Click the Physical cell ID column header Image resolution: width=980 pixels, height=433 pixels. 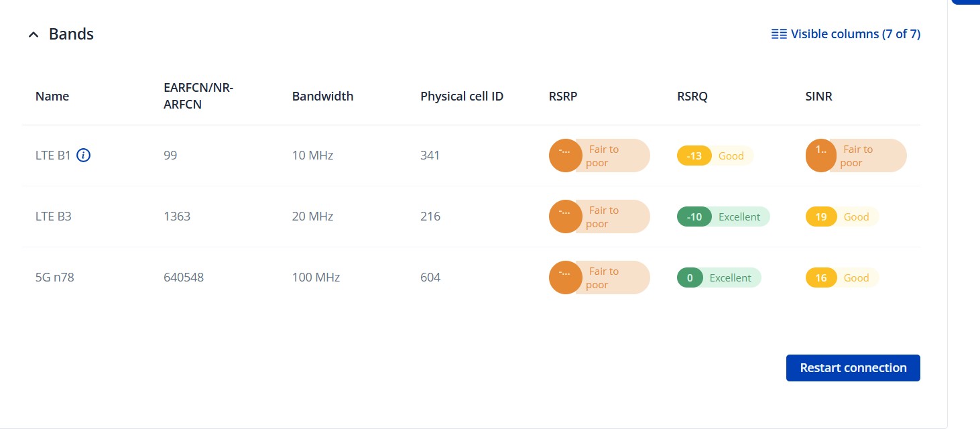[462, 97]
